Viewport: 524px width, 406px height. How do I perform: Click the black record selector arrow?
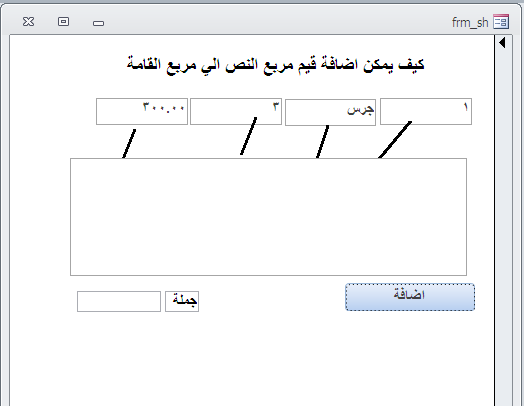pos(502,43)
